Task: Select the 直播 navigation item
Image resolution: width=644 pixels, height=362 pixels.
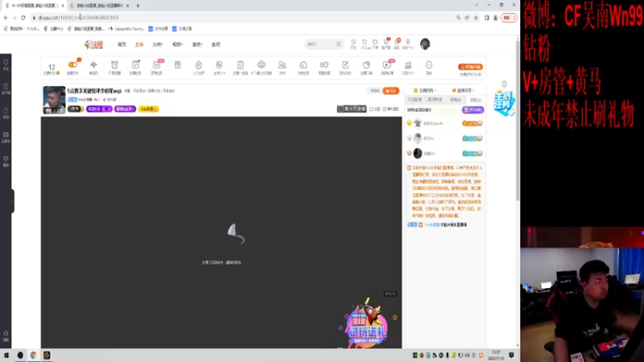Action: [x=139, y=44]
